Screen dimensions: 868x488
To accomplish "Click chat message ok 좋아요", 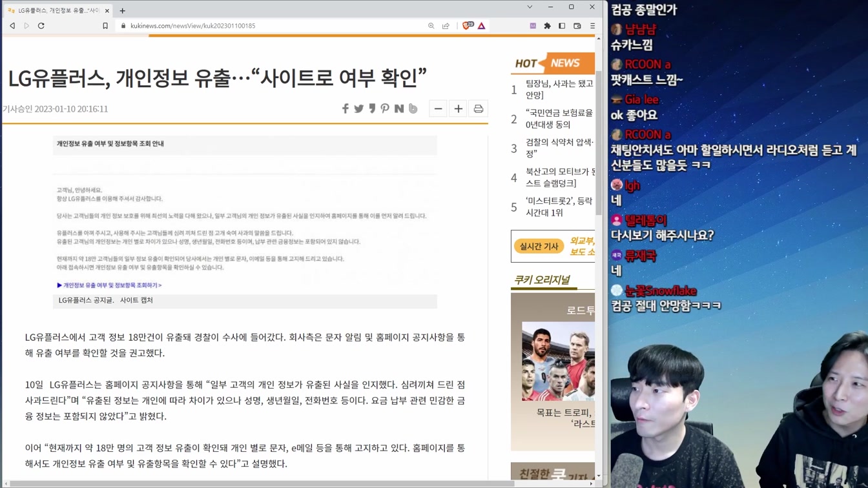I will point(634,115).
